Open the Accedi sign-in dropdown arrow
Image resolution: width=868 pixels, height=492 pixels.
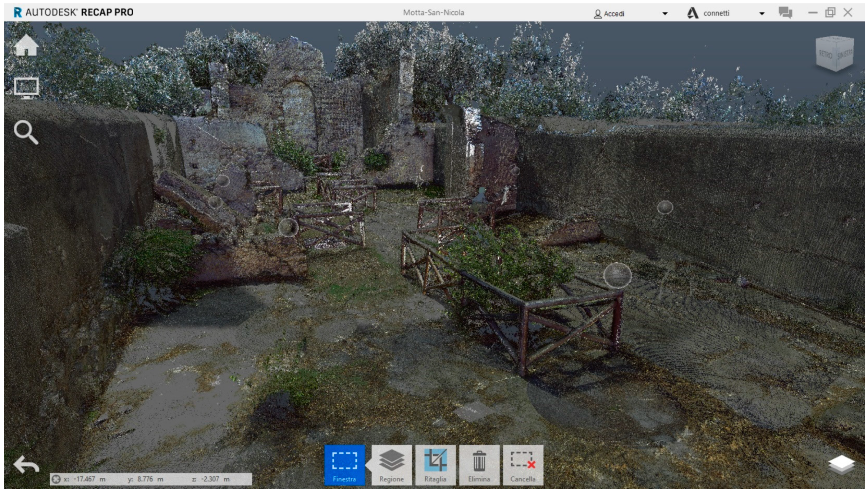(665, 13)
